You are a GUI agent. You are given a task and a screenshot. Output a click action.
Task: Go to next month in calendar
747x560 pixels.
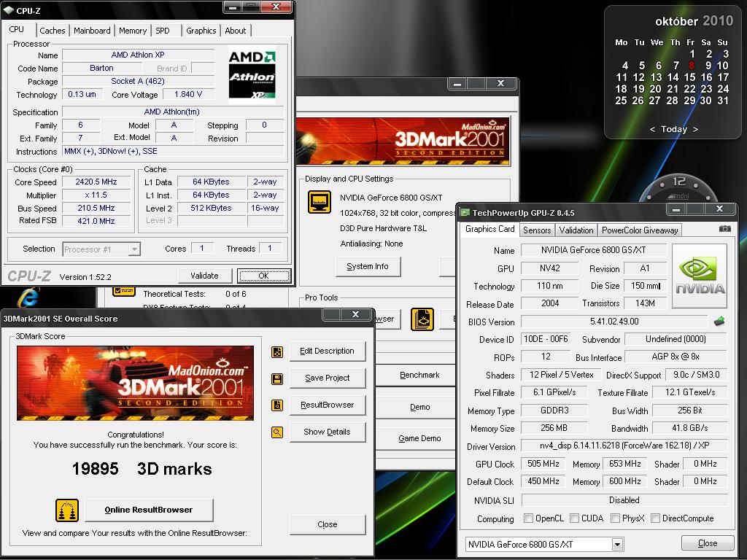tap(695, 130)
